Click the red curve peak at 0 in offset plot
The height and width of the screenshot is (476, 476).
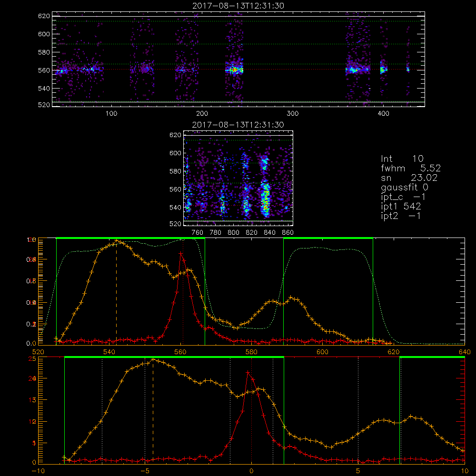pos(248,372)
